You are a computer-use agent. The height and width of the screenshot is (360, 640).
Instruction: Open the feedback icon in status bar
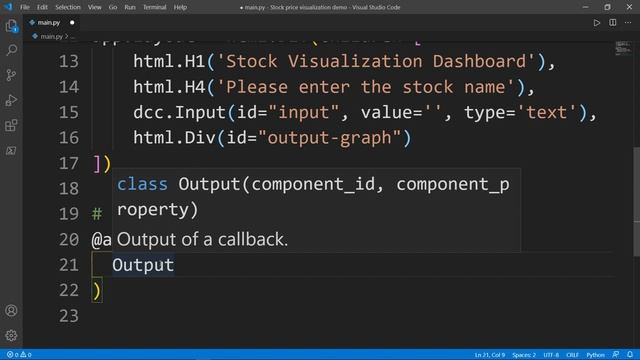[x=616, y=355]
